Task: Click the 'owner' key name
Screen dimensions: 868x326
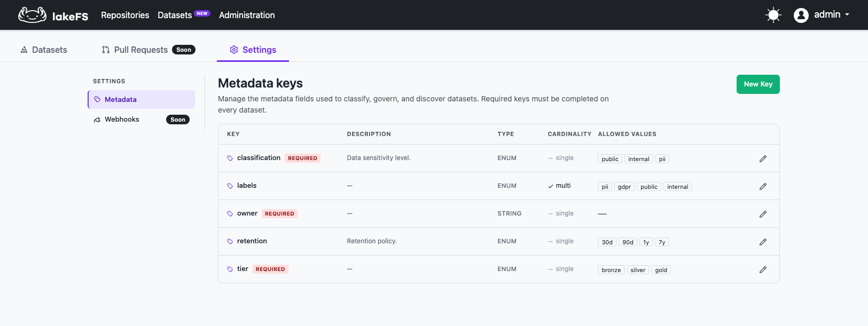Action: pyautogui.click(x=247, y=213)
